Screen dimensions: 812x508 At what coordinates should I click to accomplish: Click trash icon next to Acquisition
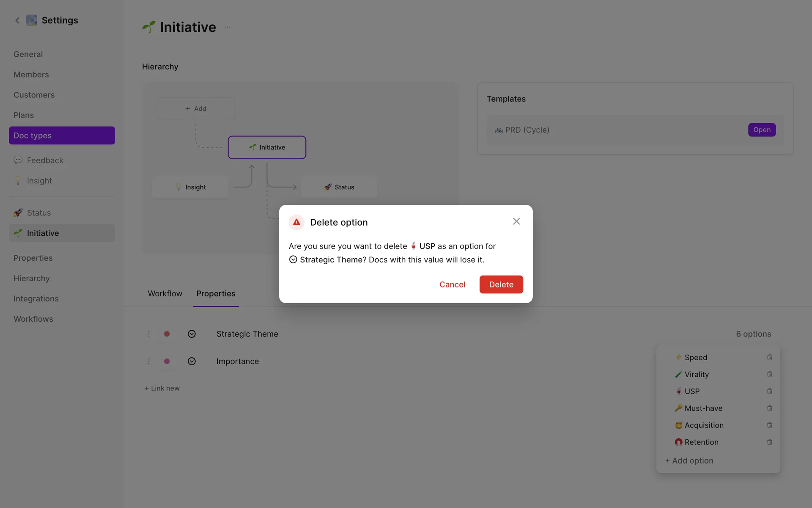(x=769, y=425)
